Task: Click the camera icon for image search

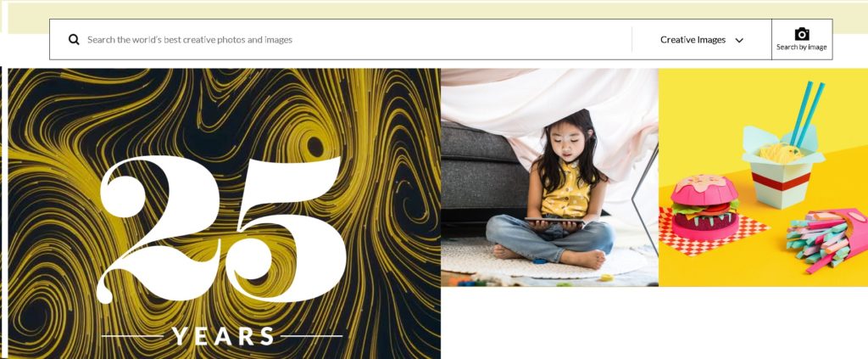Action: pyautogui.click(x=802, y=34)
